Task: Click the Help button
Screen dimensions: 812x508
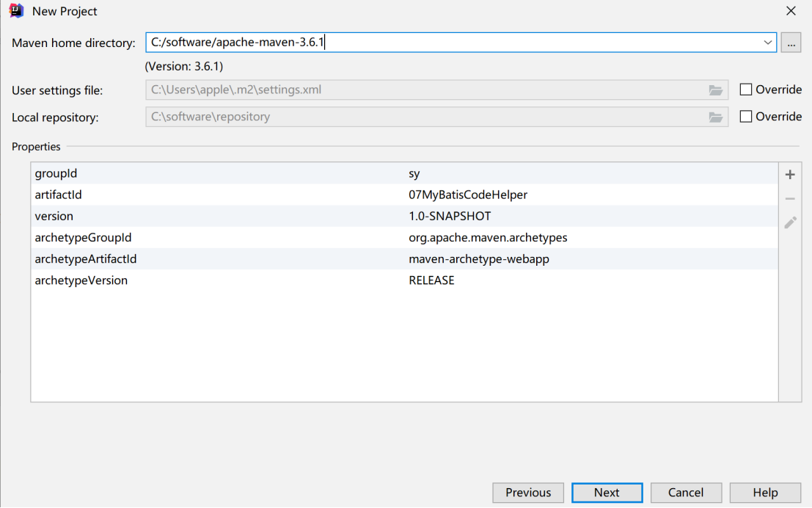Action: (x=765, y=493)
